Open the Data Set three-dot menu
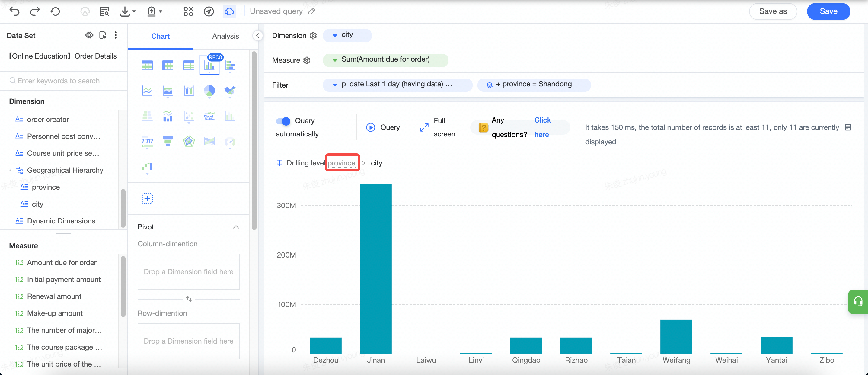This screenshot has width=868, height=375. tap(116, 35)
